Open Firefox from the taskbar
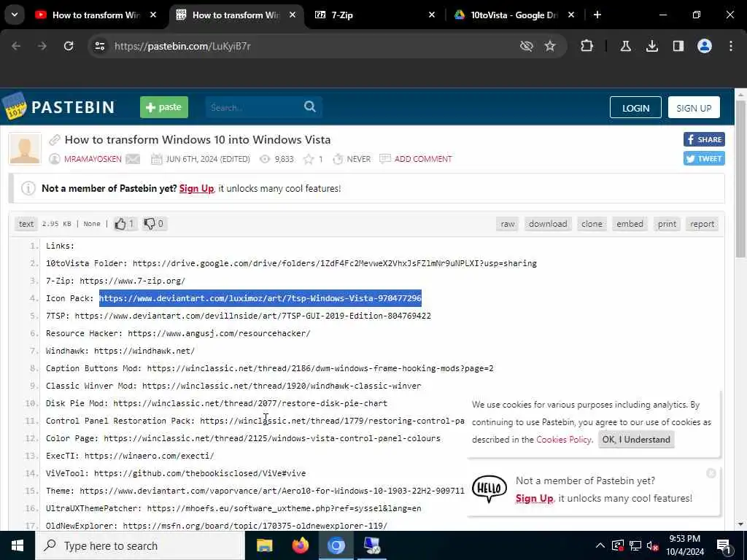Viewport: 747px width, 560px height. [x=300, y=545]
